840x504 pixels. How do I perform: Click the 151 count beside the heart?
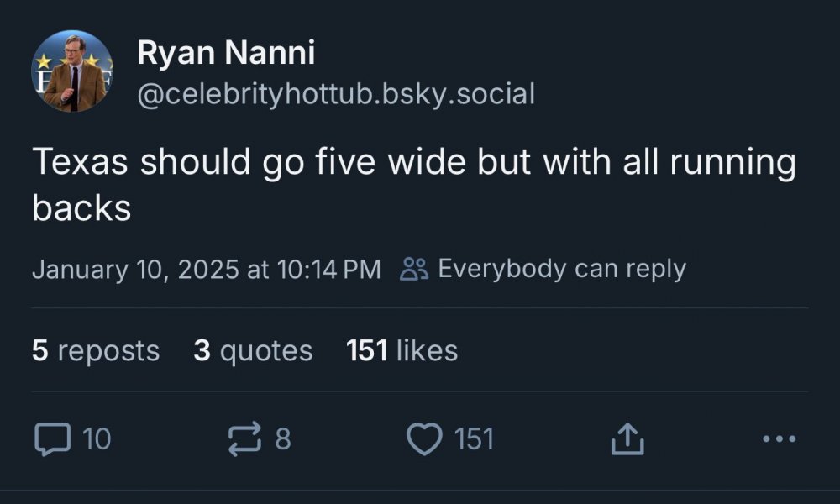[475, 438]
